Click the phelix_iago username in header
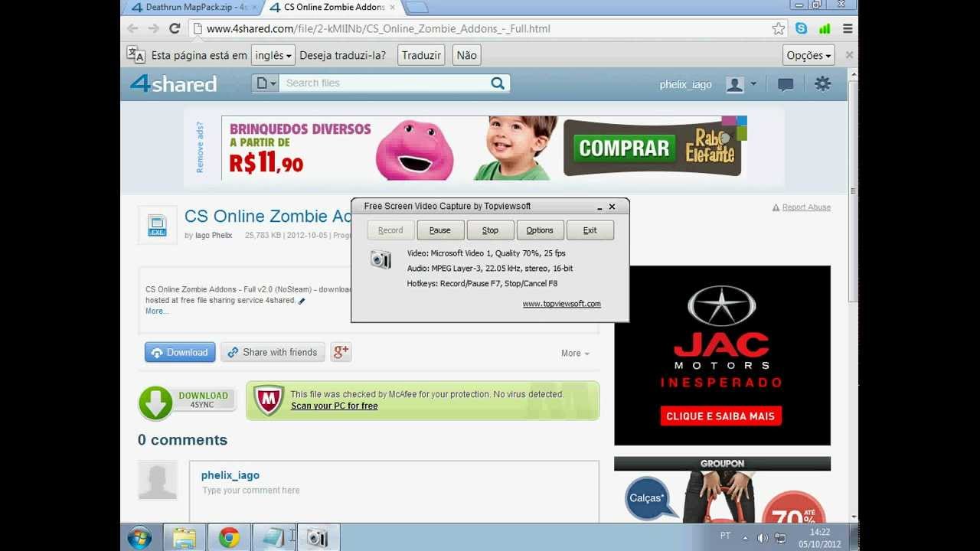980x551 pixels. tap(686, 84)
